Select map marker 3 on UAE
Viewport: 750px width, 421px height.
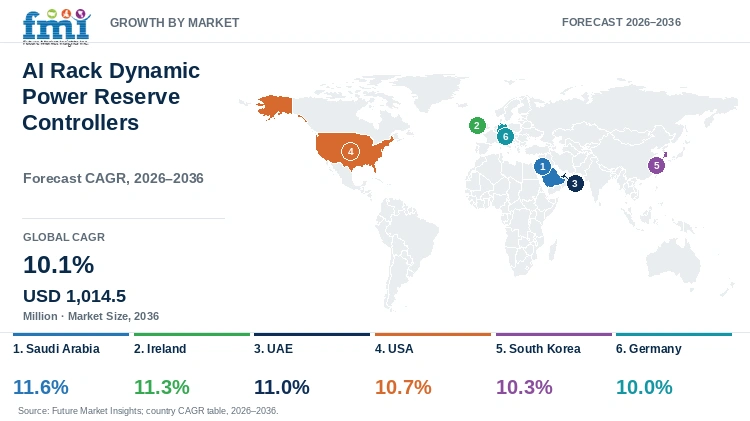coord(575,183)
